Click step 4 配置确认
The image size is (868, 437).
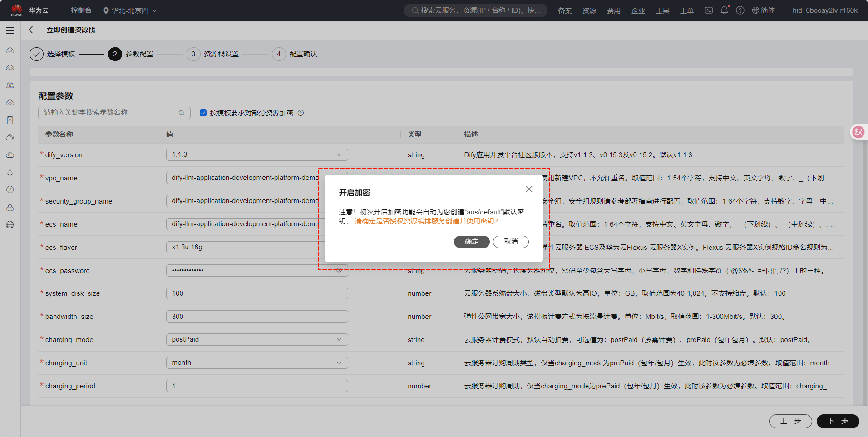tap(295, 54)
